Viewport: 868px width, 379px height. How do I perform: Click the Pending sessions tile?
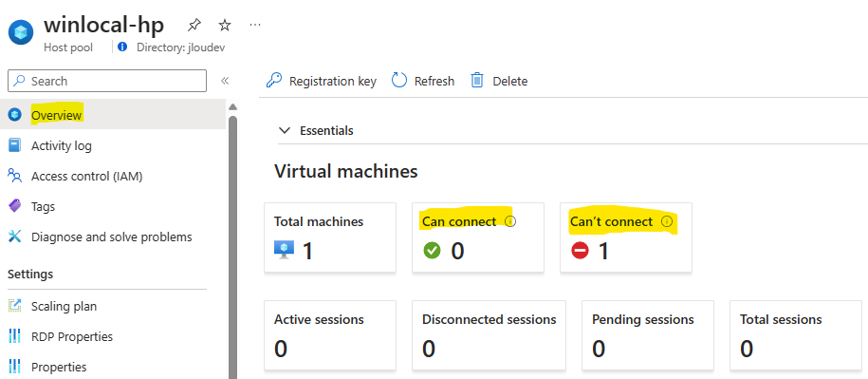648,335
